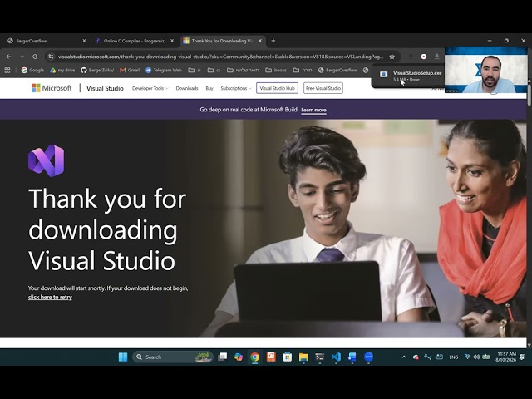532x399 pixels.
Task: Expand the Developer Tools dropdown
Action: click(x=150, y=88)
